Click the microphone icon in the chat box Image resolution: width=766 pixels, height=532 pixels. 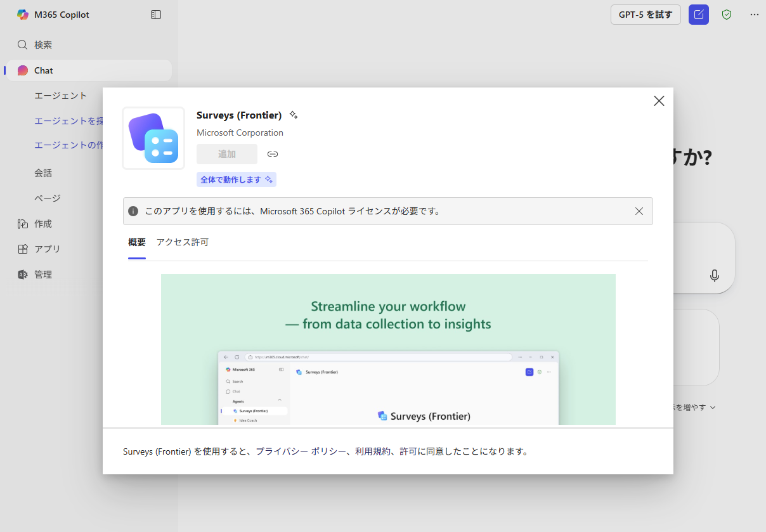click(x=715, y=276)
